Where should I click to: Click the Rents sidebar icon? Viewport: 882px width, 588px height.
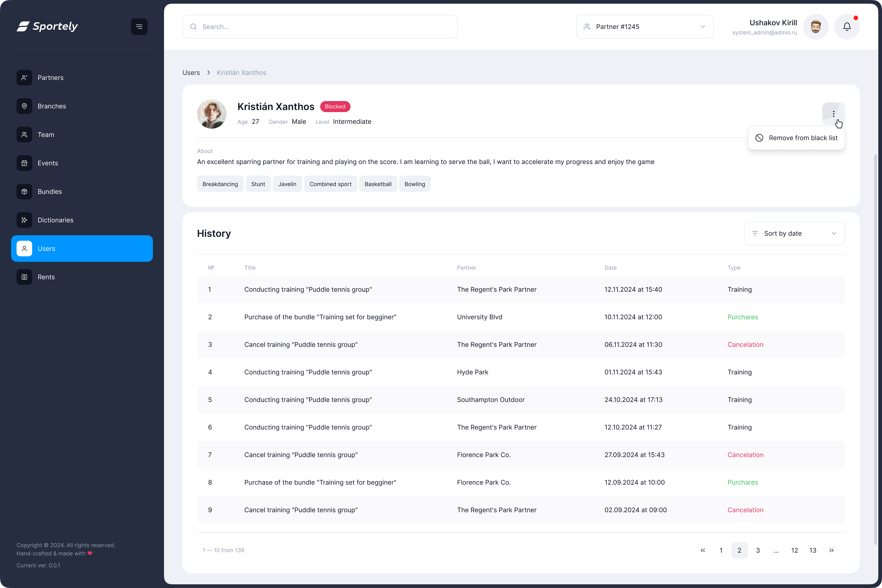pos(24,277)
